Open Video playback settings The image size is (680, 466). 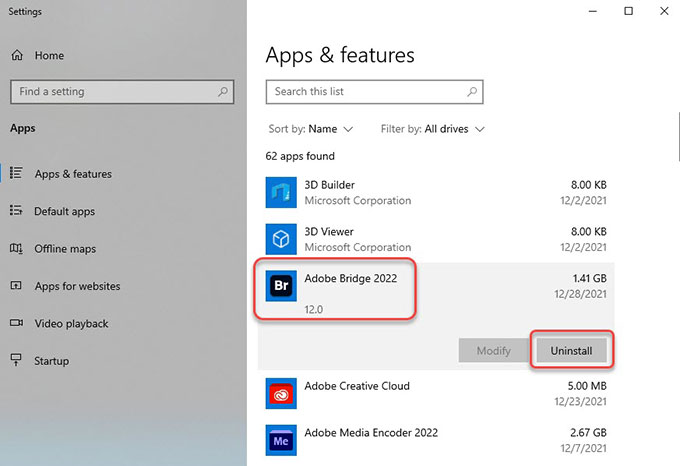(72, 323)
